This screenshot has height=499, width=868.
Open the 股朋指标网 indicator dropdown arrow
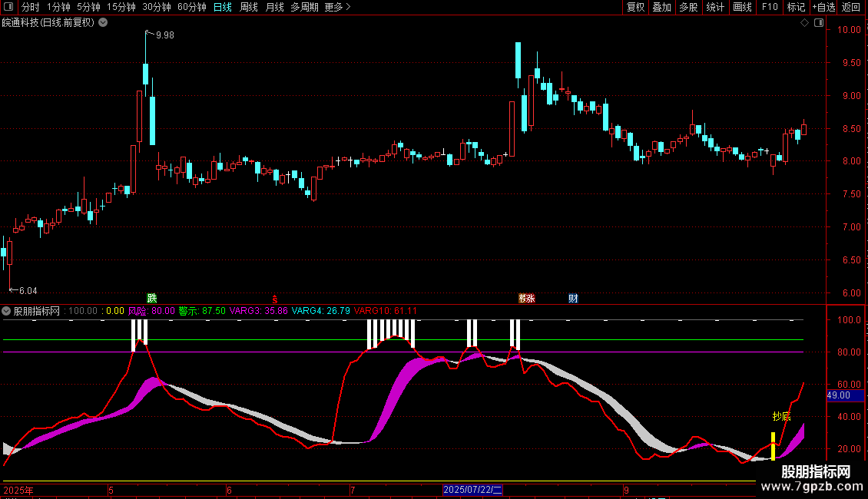click(x=7, y=311)
